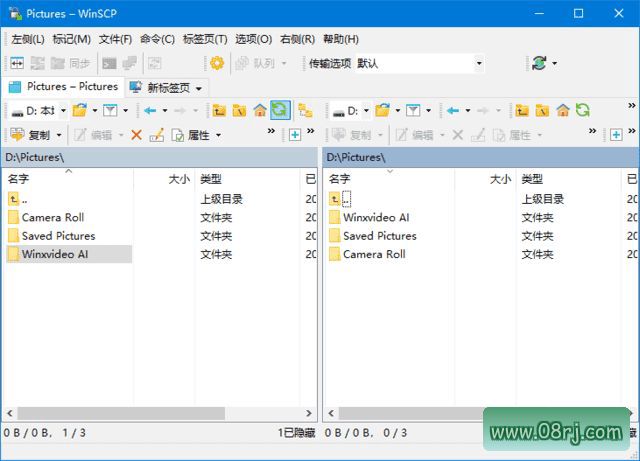This screenshot has width=640, height=461.
Task: Click folder icon of left Camera Roll
Action: [x=13, y=217]
